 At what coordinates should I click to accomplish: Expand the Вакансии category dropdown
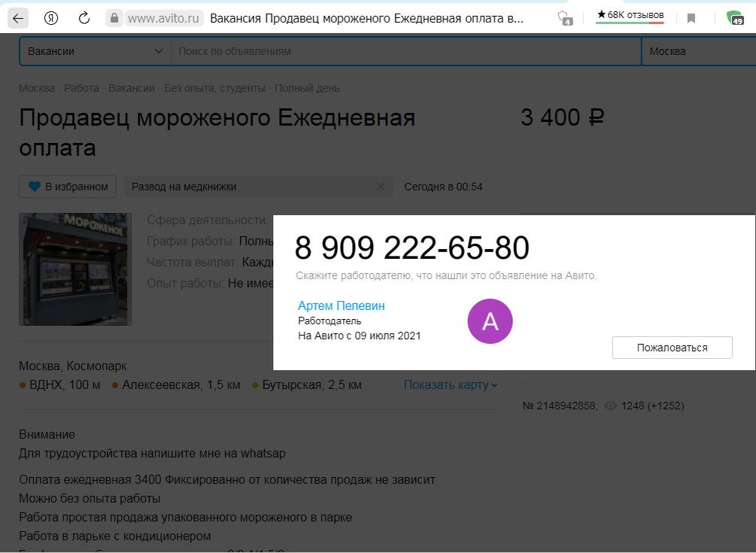pos(96,51)
